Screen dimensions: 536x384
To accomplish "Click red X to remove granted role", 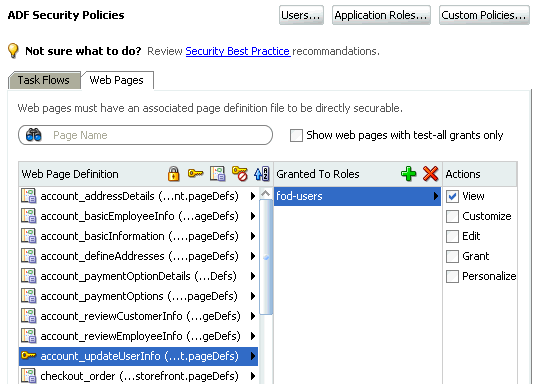I will (x=430, y=174).
